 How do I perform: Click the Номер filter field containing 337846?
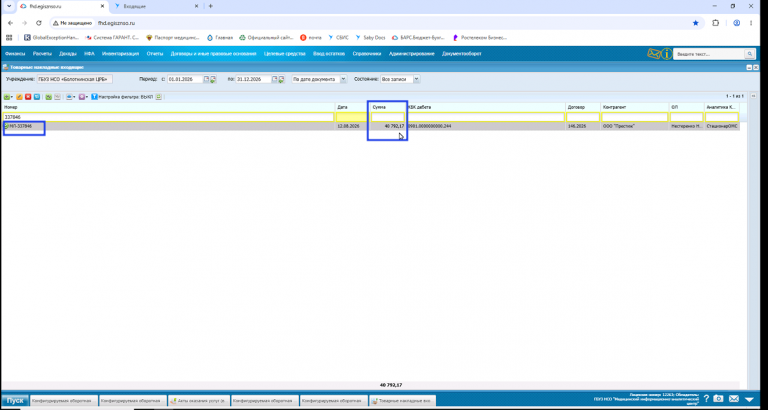point(168,118)
